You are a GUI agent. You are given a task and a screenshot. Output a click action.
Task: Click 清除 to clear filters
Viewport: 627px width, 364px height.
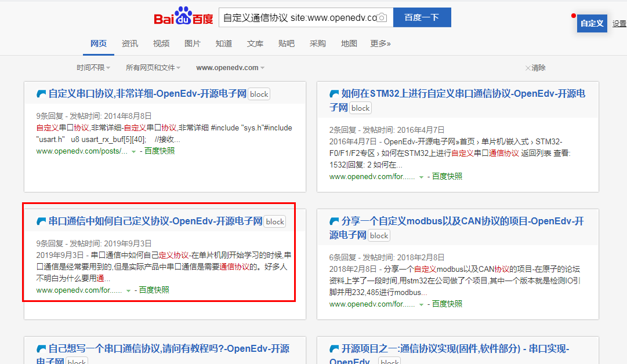point(535,68)
